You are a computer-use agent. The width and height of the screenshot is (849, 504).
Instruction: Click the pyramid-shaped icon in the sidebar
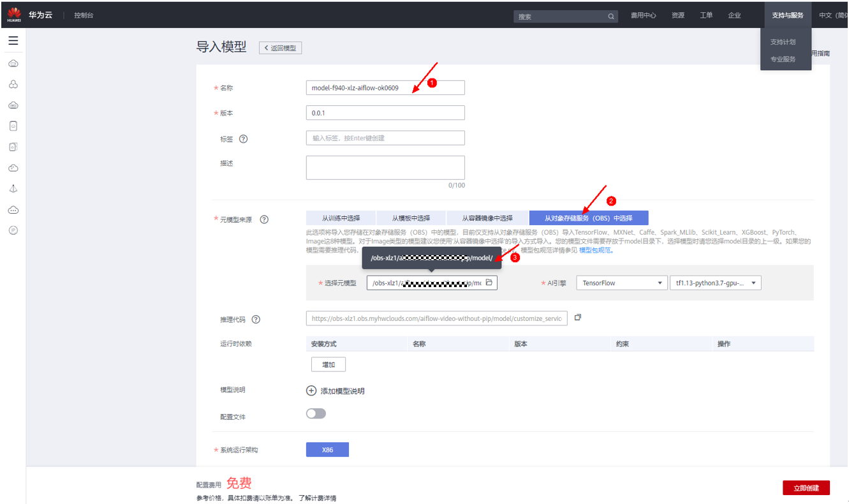[x=13, y=189]
